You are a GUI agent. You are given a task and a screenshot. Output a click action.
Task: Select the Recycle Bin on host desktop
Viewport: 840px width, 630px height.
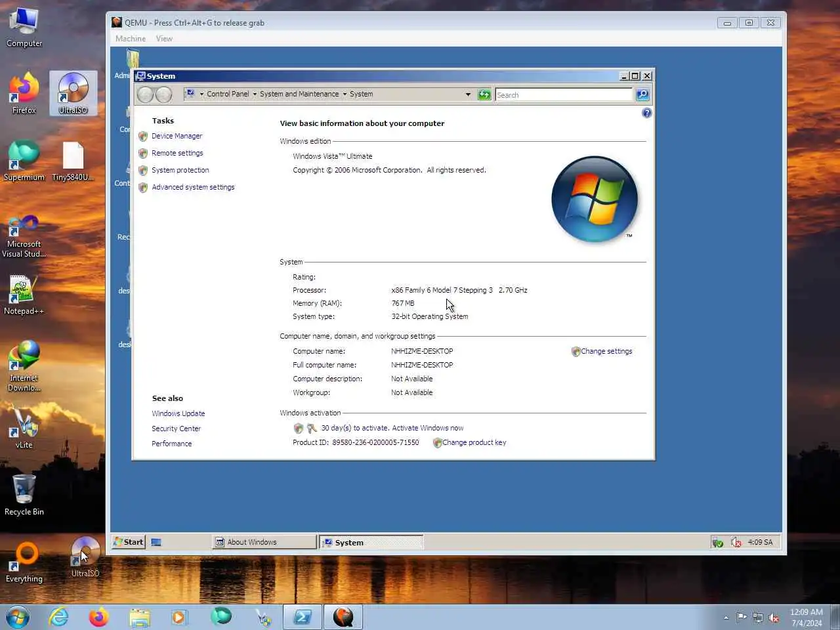[x=24, y=495]
